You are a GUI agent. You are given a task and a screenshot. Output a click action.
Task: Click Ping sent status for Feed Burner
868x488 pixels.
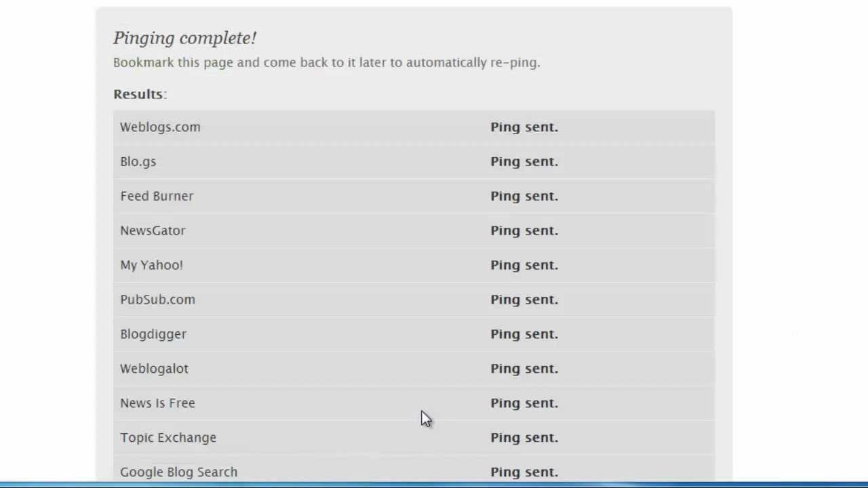tap(524, 196)
